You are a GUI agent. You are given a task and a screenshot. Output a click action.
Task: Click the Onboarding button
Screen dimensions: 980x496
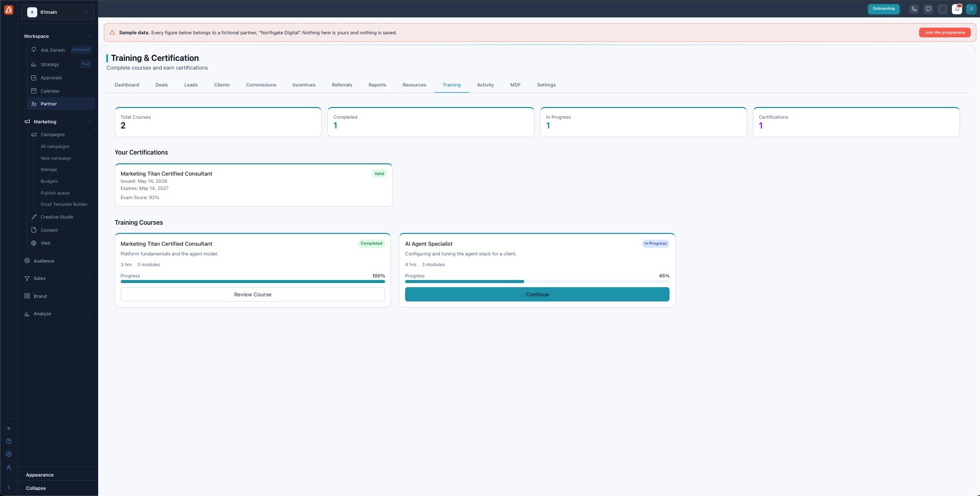point(883,9)
